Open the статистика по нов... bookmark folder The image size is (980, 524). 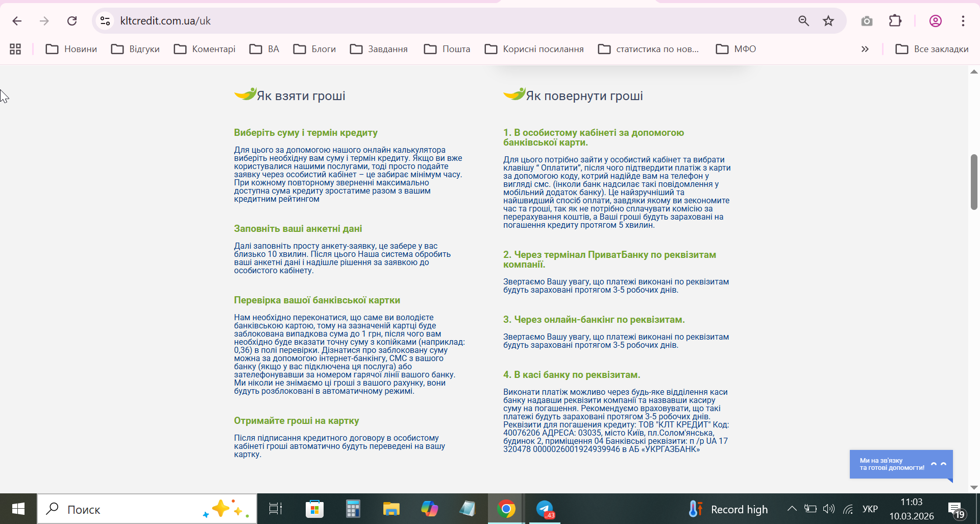(x=649, y=49)
